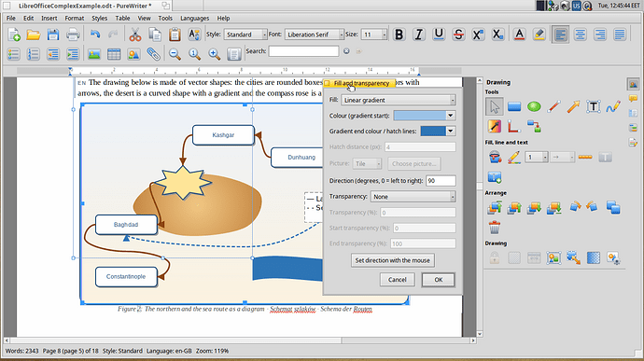The image size is (644, 361).
Task: Cancel the Fill and transparency dialog
Action: (x=398, y=280)
